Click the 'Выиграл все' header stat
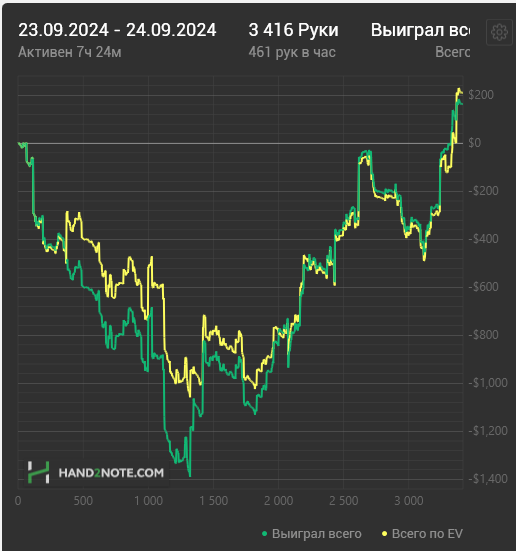Screen dimensions: 516x551 (420, 30)
